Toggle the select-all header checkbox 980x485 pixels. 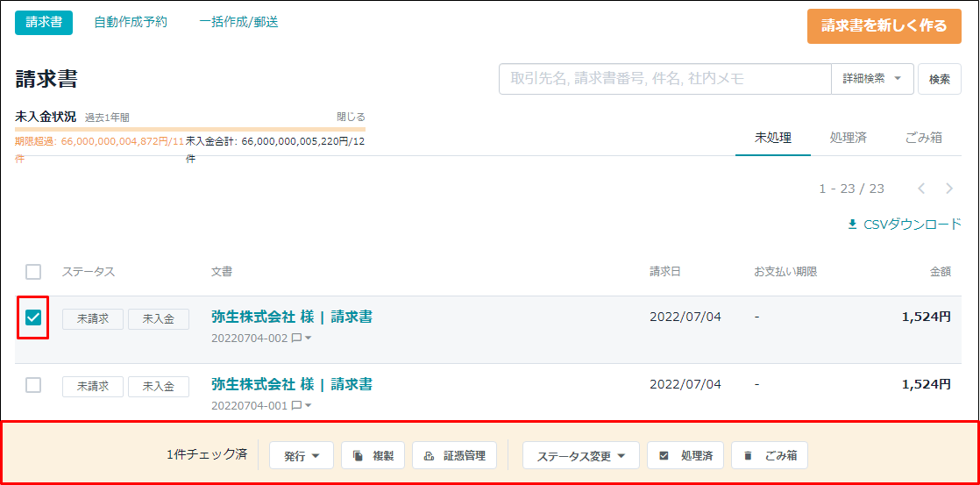33,272
